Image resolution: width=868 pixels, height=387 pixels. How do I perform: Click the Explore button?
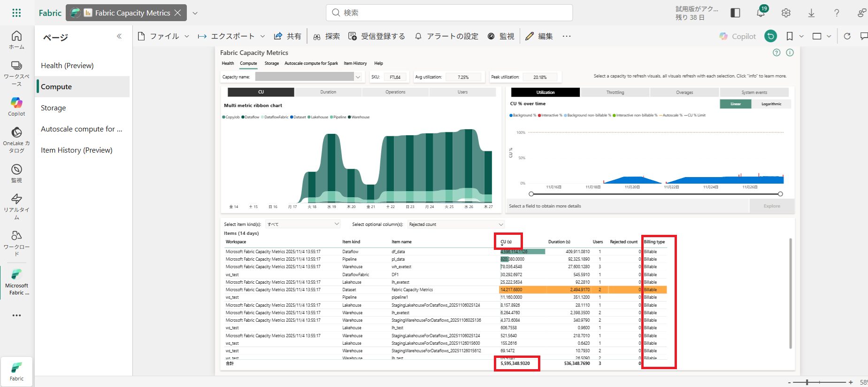click(771, 206)
